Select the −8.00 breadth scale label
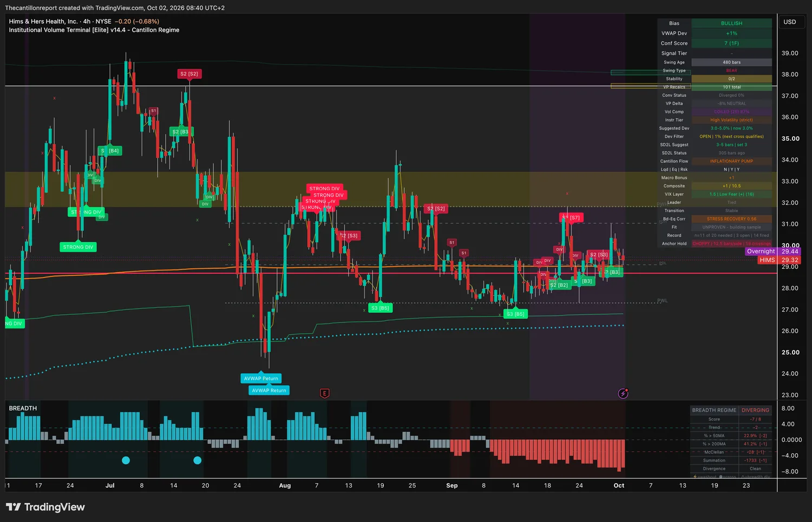Viewport: 812px width, 522px height. (789, 472)
